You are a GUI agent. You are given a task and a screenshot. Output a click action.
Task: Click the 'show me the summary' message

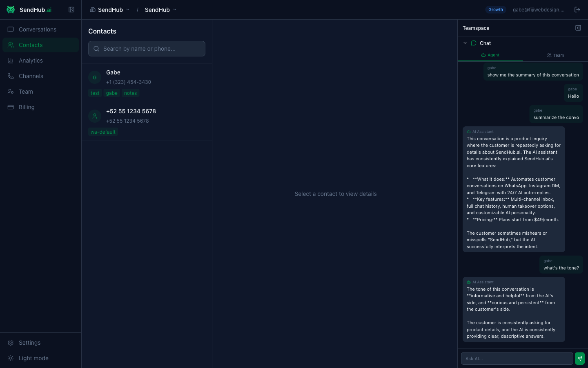click(x=533, y=72)
